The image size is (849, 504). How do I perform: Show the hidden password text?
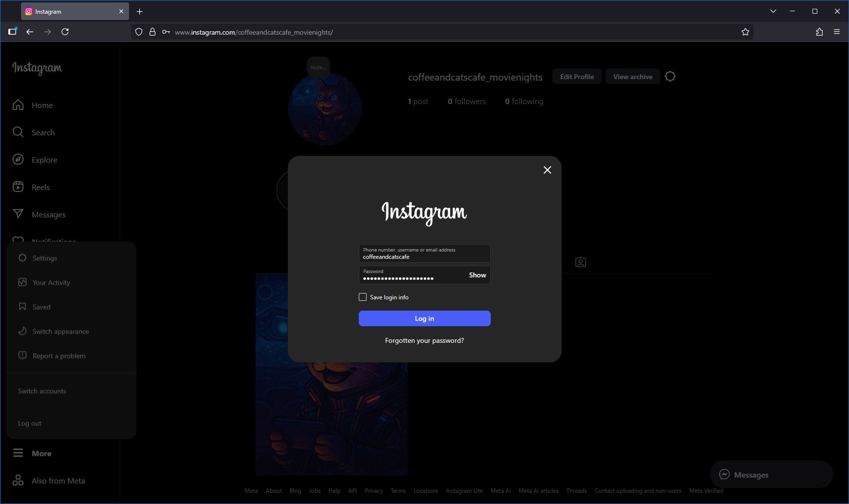(477, 275)
